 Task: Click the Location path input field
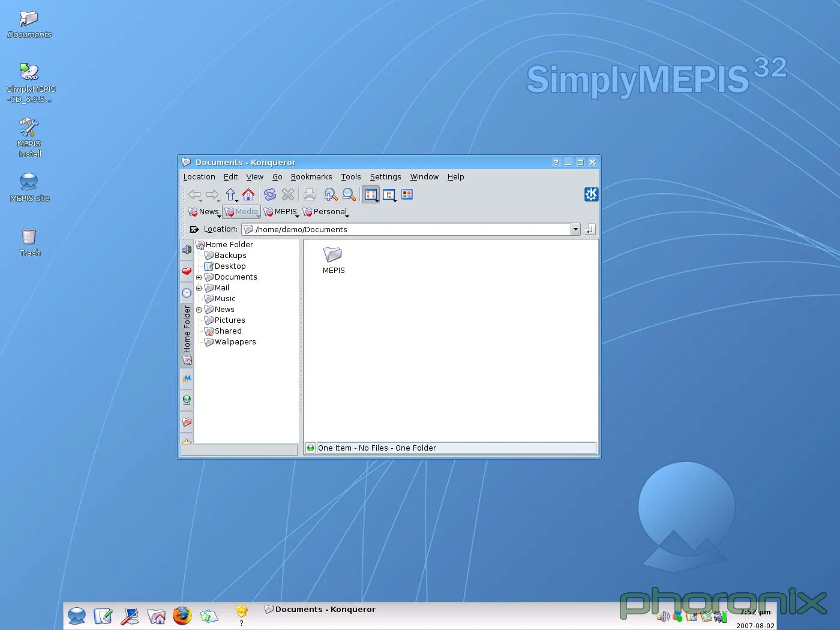point(407,229)
